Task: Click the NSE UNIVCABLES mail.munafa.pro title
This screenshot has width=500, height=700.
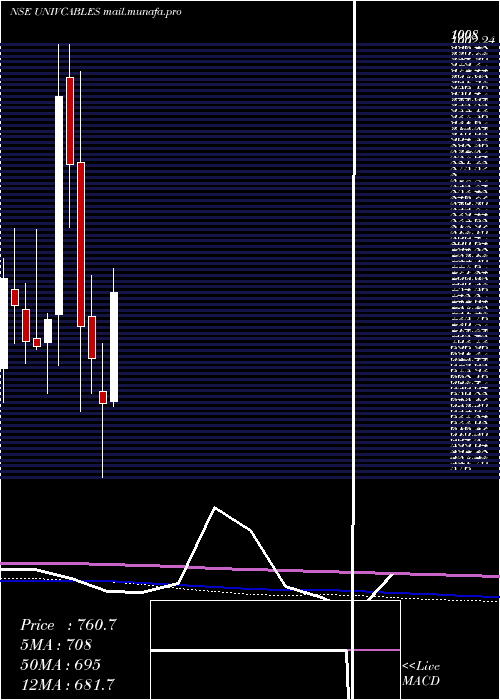Action: [96, 12]
